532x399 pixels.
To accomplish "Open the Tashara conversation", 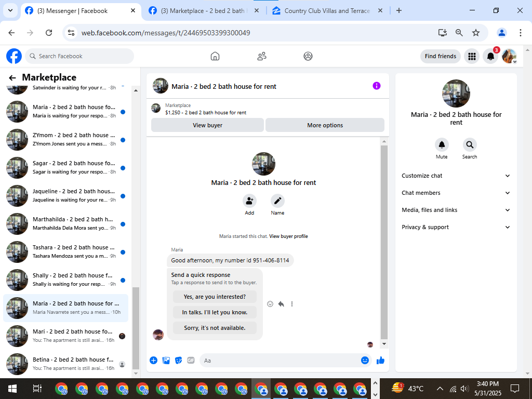I will (65, 252).
